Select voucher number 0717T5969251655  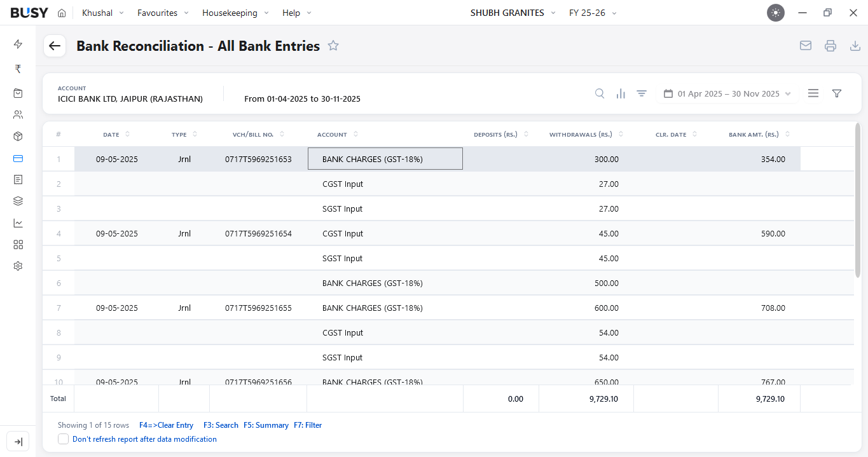pyautogui.click(x=258, y=308)
